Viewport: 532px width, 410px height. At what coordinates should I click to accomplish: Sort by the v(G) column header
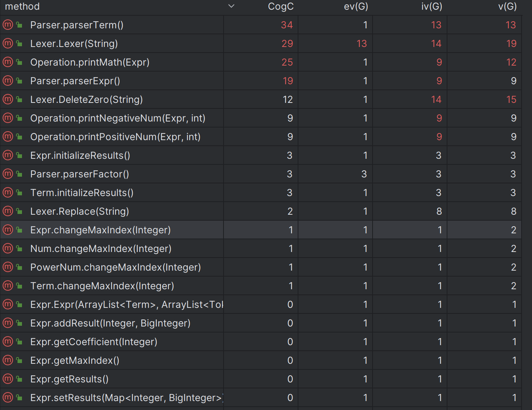pos(507,6)
